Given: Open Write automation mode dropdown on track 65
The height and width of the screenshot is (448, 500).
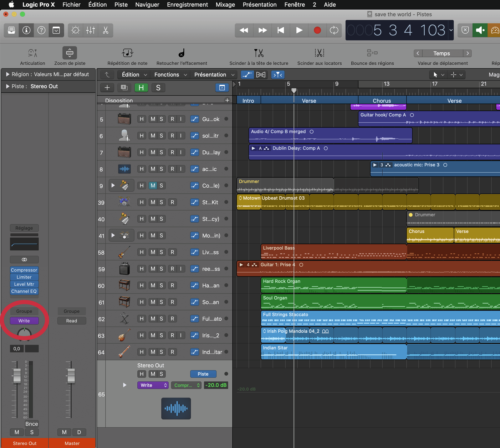Looking at the screenshot, I should coord(153,385).
